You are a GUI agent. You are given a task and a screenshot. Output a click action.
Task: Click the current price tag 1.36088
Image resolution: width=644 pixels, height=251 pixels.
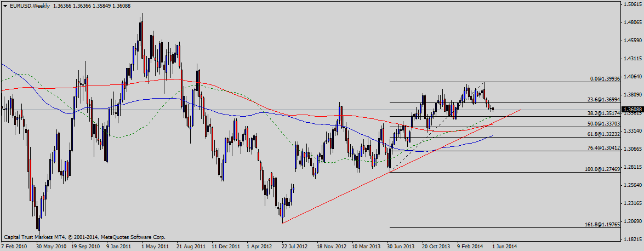(x=631, y=110)
